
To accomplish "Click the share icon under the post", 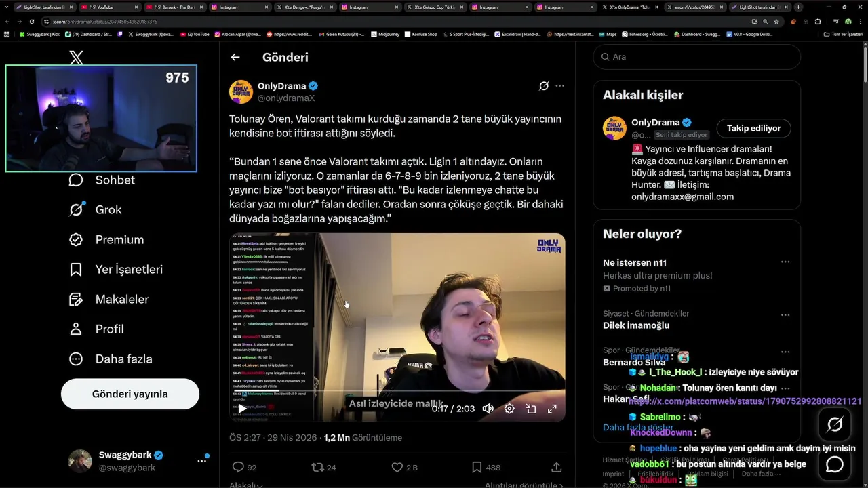I will [556, 467].
